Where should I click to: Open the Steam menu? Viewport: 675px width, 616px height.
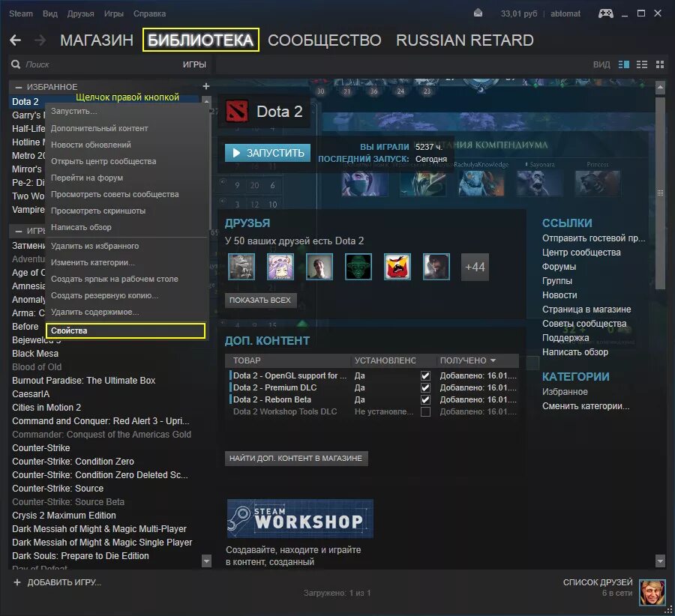21,13
